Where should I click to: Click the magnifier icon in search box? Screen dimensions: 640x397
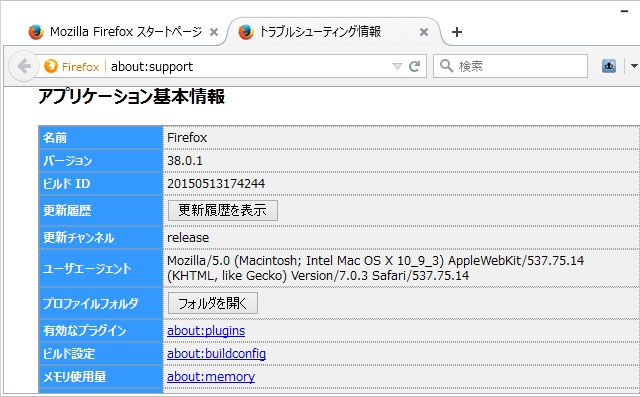click(x=446, y=66)
